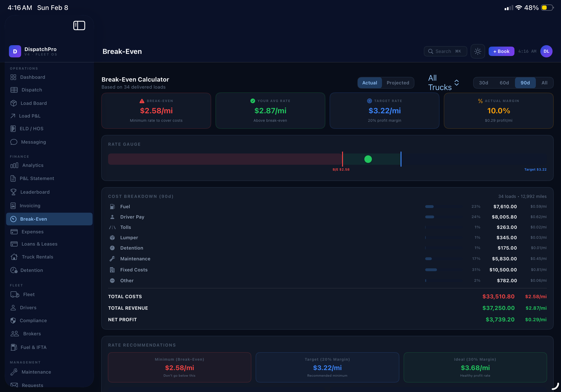Click the green marker on rate gauge

coord(368,159)
